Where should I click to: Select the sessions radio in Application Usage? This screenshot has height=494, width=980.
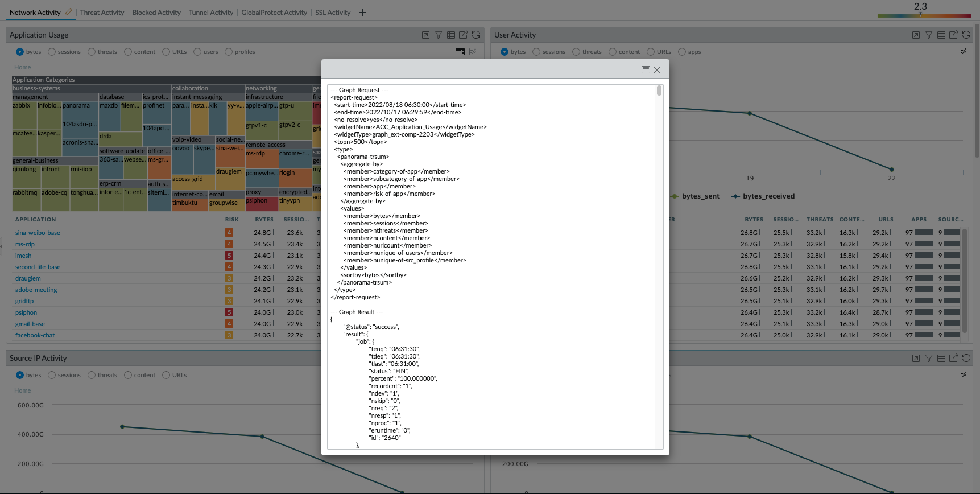[x=52, y=52]
